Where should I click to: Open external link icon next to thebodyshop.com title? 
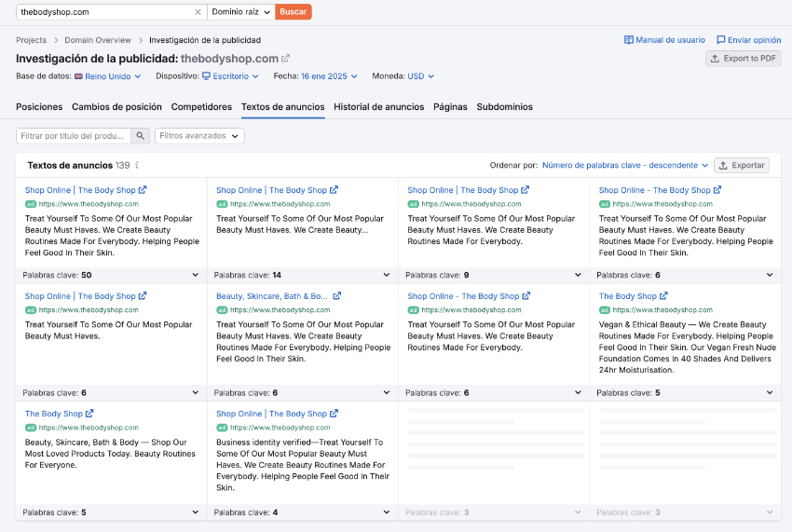point(285,59)
